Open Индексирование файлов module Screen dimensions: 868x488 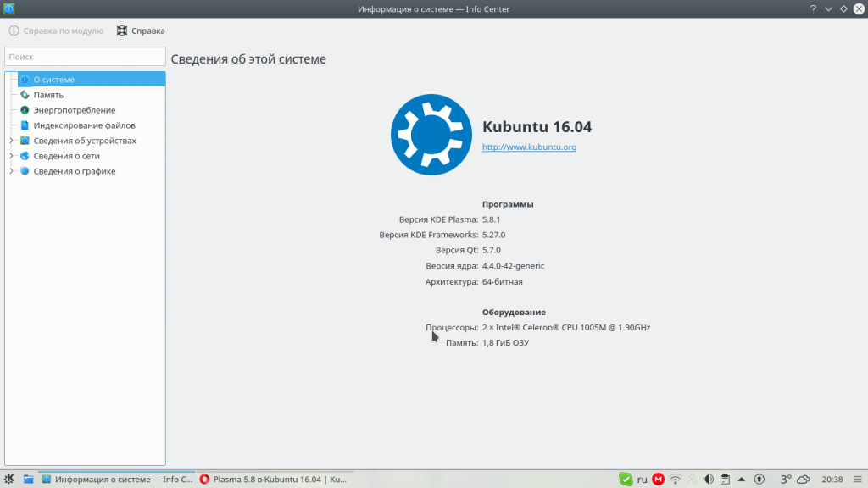(x=84, y=125)
